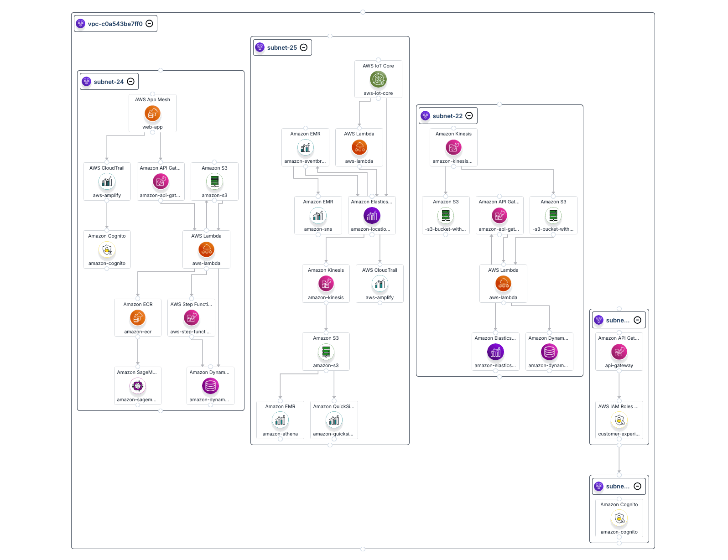Click the 'aws-step-functi...' node name
This screenshot has width=728, height=560.
click(191, 332)
